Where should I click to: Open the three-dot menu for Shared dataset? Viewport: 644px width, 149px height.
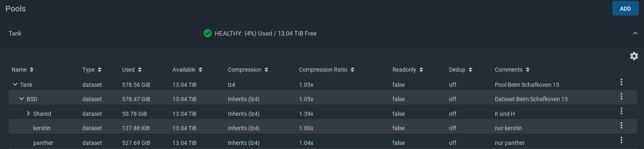click(x=621, y=111)
